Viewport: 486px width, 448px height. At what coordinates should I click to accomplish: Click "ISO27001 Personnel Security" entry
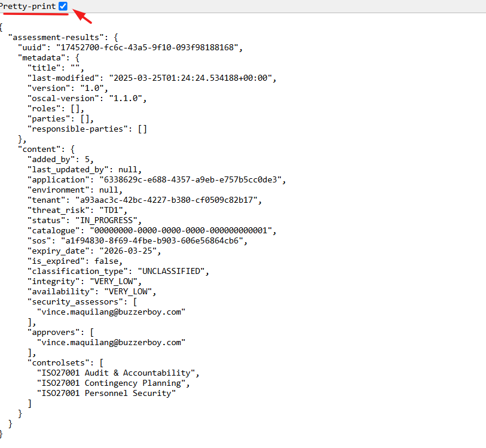coord(106,393)
